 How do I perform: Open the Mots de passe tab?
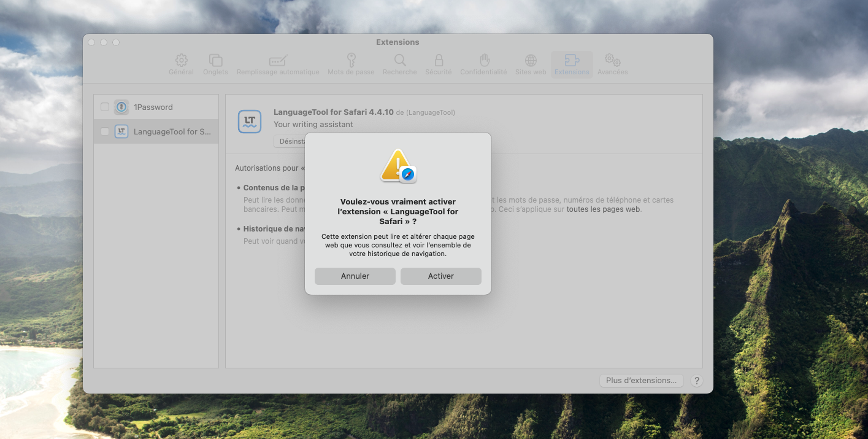click(351, 64)
